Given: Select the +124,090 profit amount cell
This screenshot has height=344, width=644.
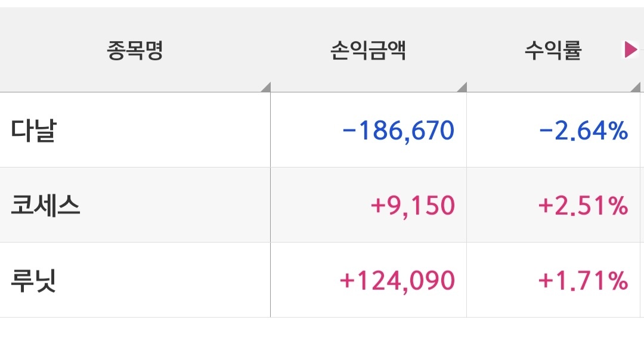Looking at the screenshot, I should click(369, 280).
